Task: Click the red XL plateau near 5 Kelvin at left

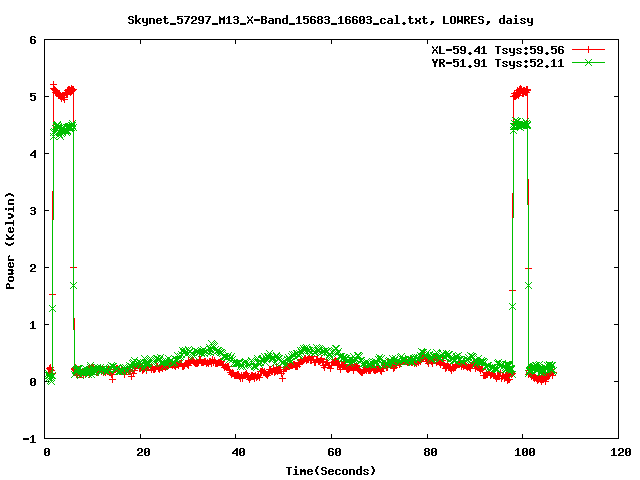Action: [x=63, y=93]
